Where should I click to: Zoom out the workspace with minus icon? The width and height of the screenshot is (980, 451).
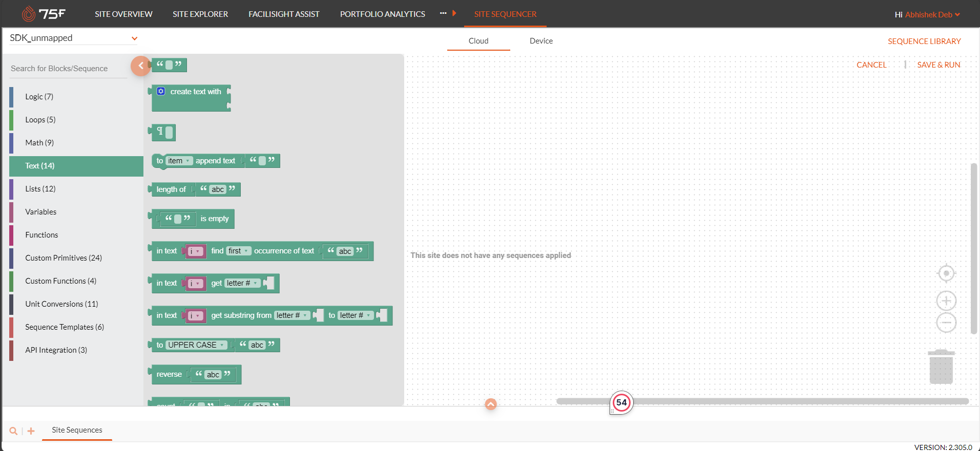coord(946,323)
